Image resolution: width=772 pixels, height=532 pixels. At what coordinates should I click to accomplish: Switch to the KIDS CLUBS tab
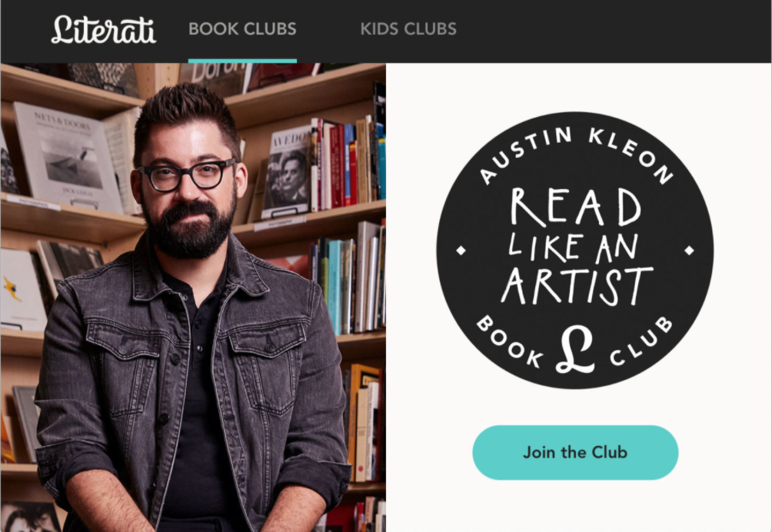408,29
